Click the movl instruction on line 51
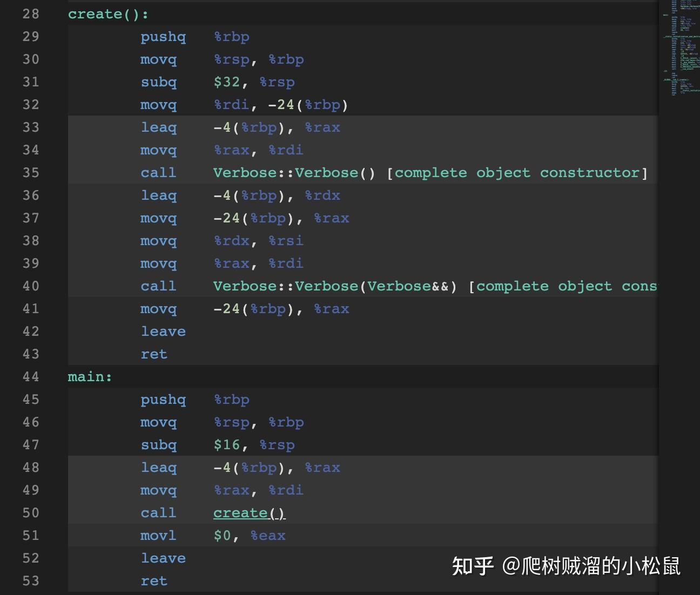700x595 pixels. (158, 536)
